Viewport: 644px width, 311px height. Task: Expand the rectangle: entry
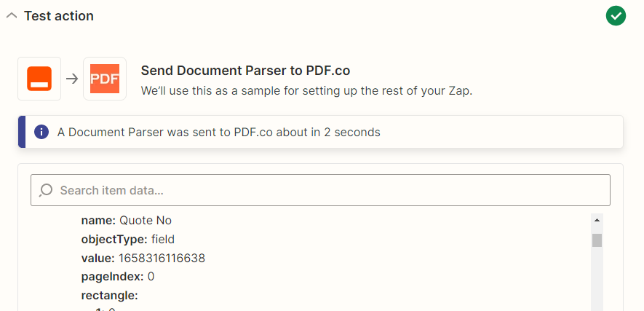coord(110,296)
